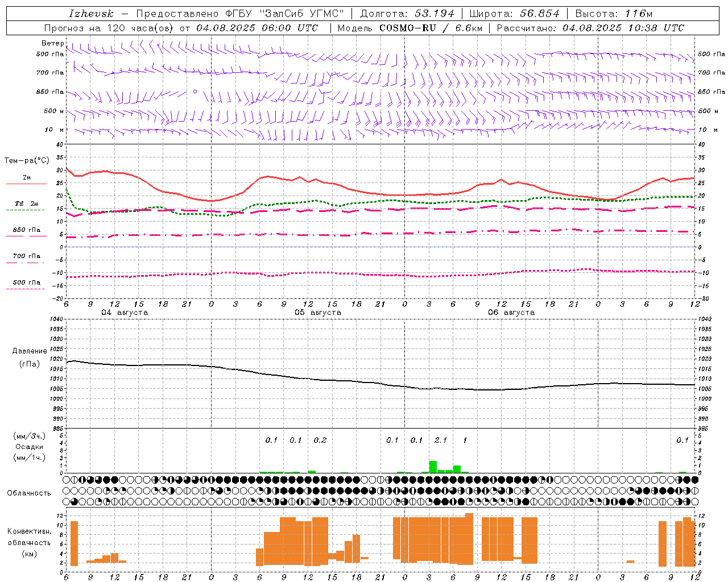Click the Ветер wind panel label
Viewport: 728px width, 582px height.
tap(52, 43)
